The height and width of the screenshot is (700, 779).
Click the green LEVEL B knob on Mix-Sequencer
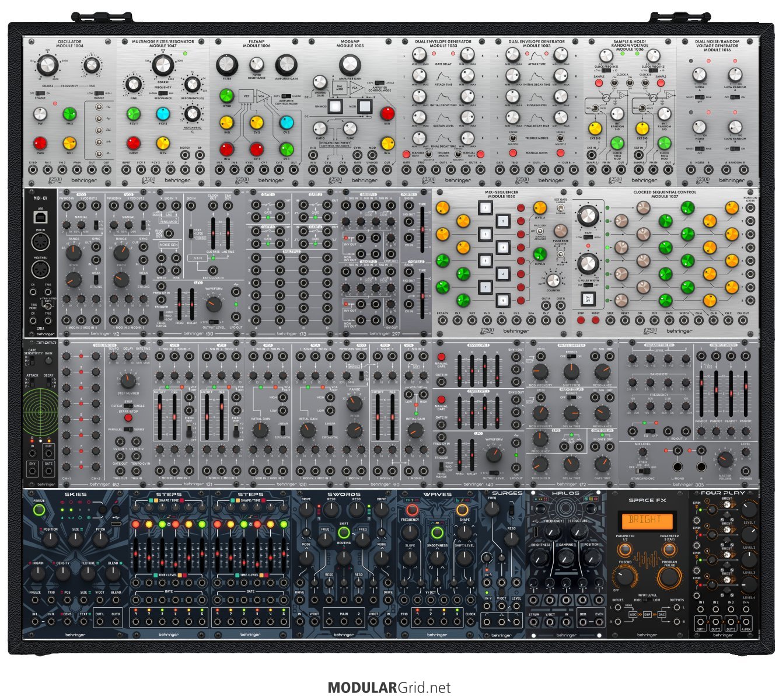tap(539, 254)
